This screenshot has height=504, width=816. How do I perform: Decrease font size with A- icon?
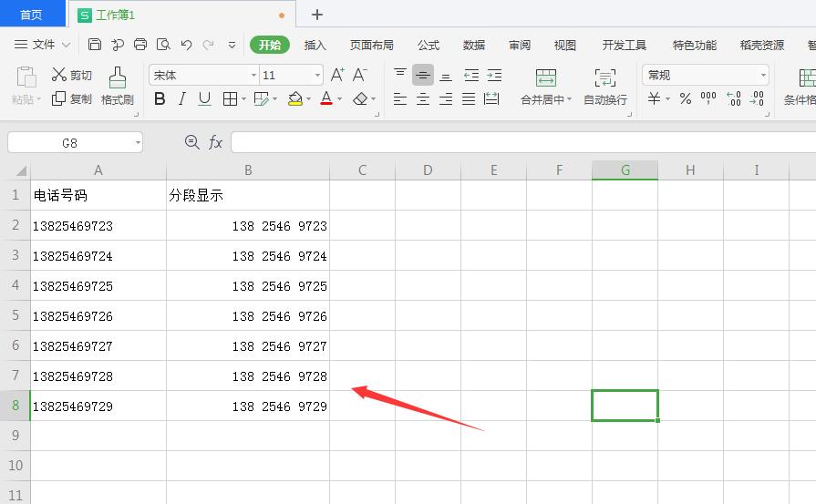point(359,75)
